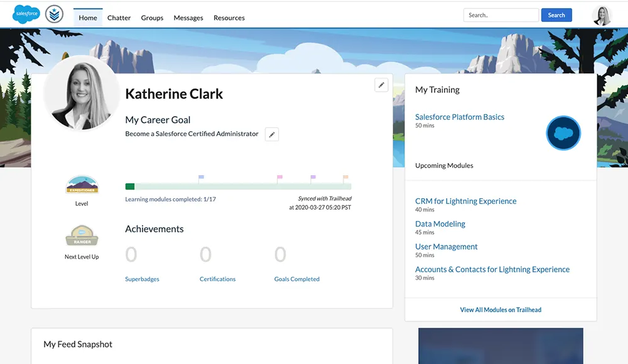Open the Resources tab
Screen dimensions: 628x364
[x=229, y=18]
